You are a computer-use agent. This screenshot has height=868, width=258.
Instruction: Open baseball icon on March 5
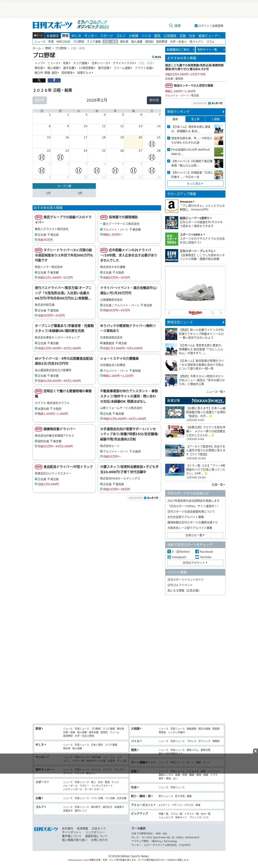click(x=115, y=171)
